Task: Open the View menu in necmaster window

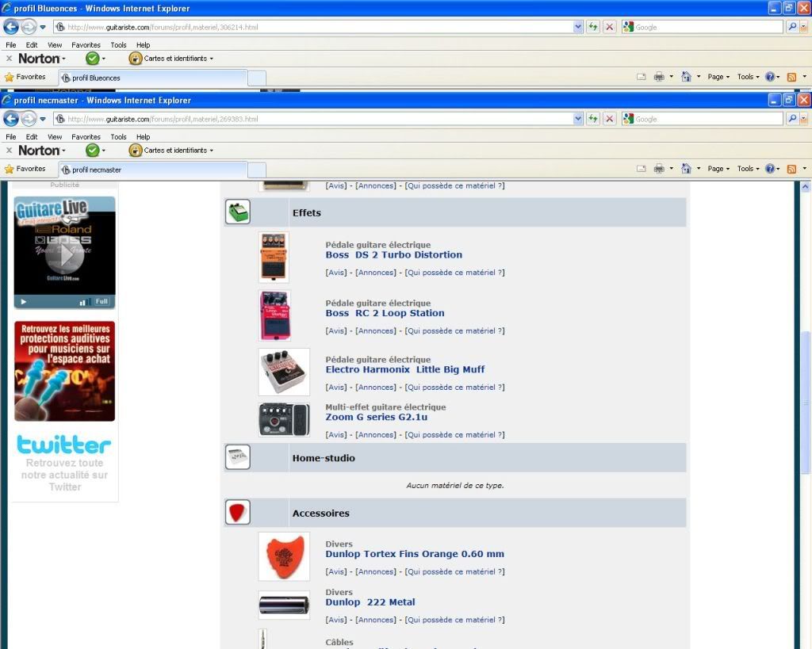Action: coord(55,136)
